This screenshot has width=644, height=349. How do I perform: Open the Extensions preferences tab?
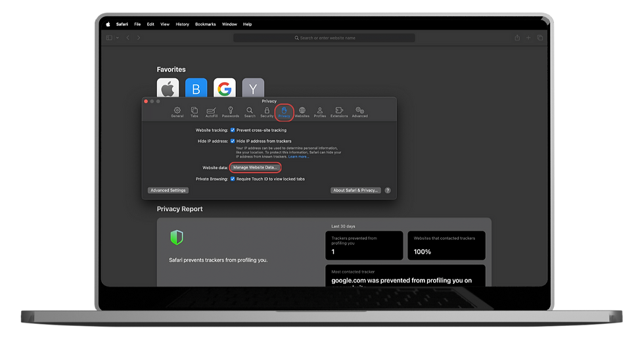339,112
